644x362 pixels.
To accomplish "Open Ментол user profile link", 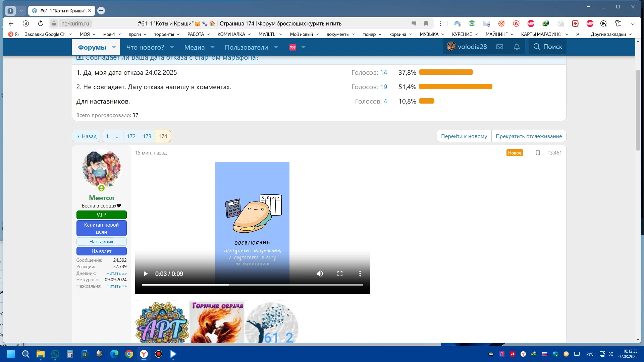I will (x=101, y=198).
